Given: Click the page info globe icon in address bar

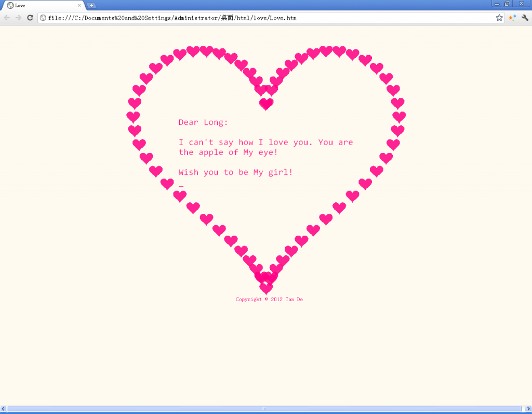Looking at the screenshot, I should point(43,18).
